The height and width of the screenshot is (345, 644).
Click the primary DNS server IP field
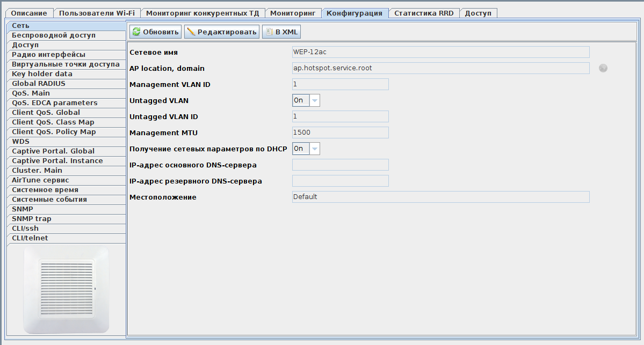click(x=340, y=165)
